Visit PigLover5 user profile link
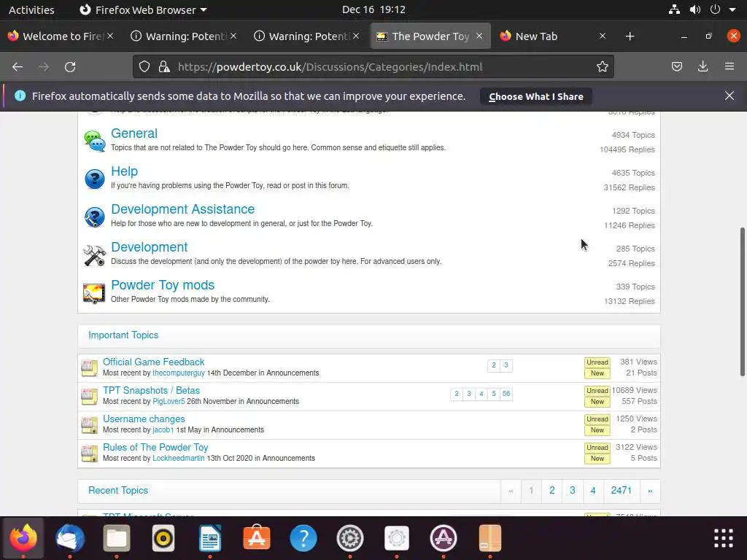 coord(169,402)
